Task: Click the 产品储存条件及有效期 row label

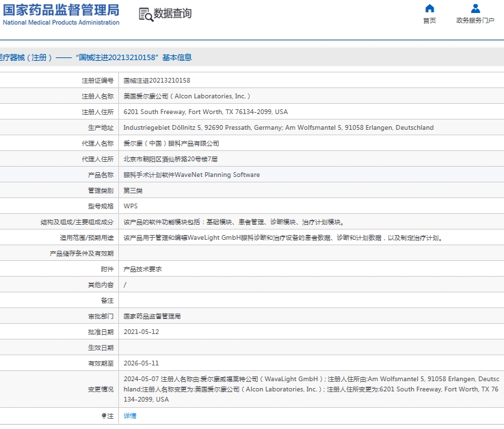Action: (81, 253)
